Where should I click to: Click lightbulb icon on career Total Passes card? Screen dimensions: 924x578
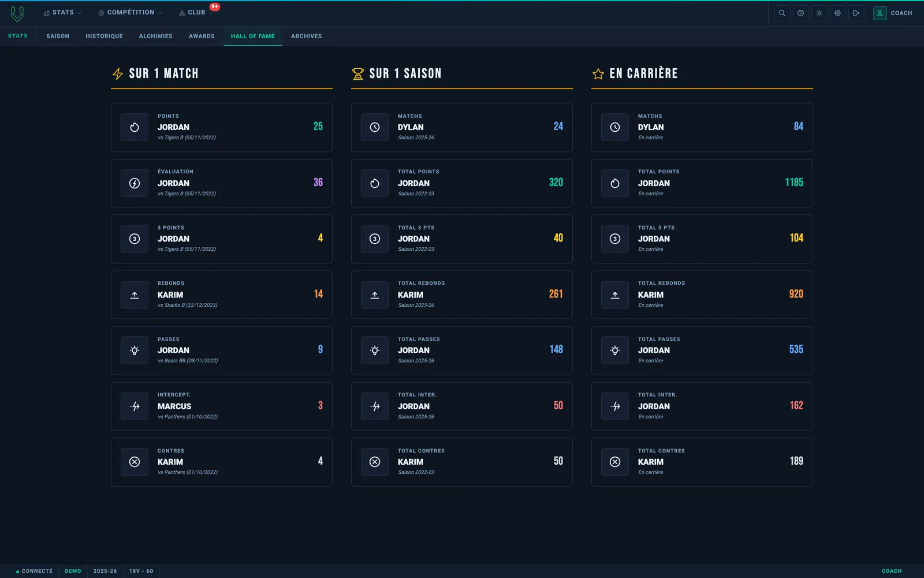tap(615, 350)
